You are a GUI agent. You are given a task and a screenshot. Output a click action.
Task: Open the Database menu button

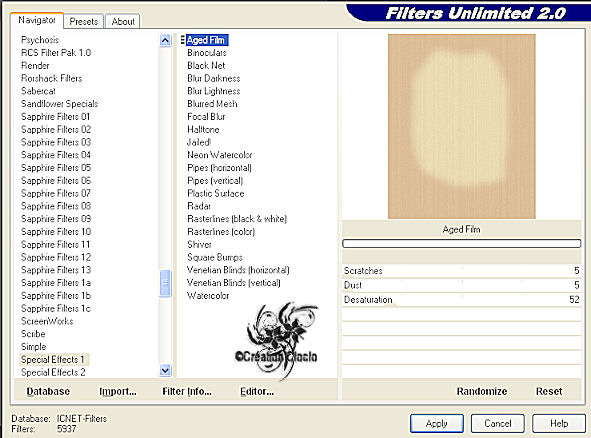[48, 391]
